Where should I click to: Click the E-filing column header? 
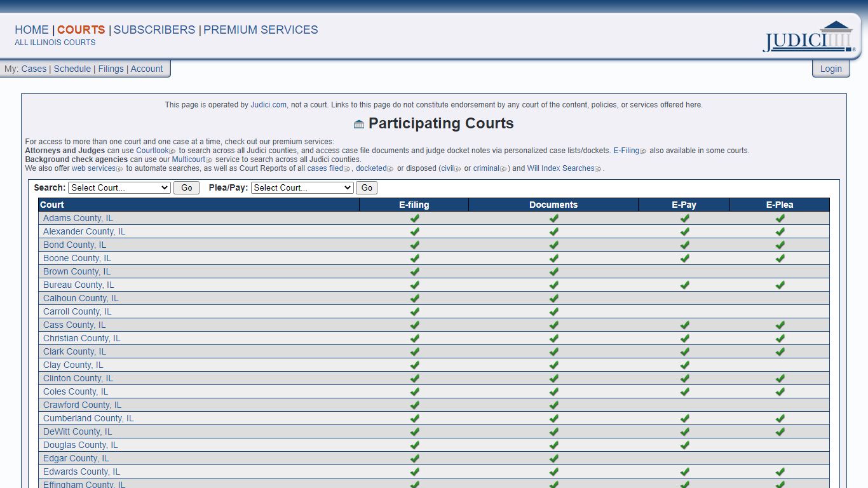click(414, 205)
